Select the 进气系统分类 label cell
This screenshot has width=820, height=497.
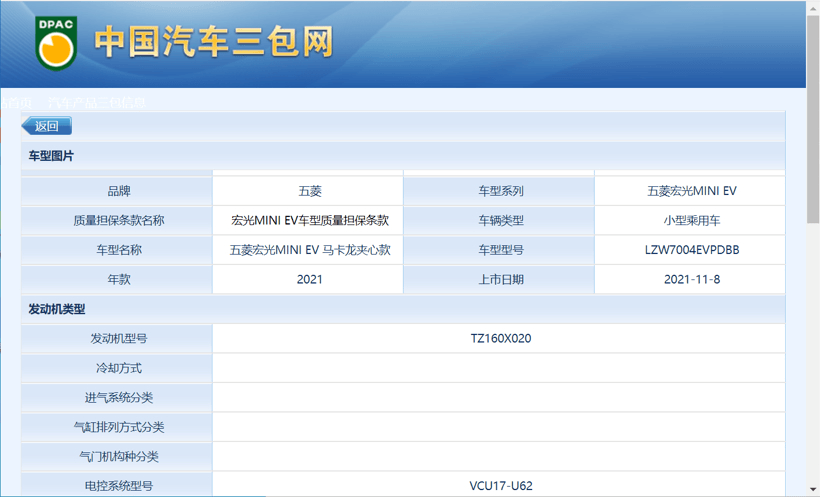117,398
